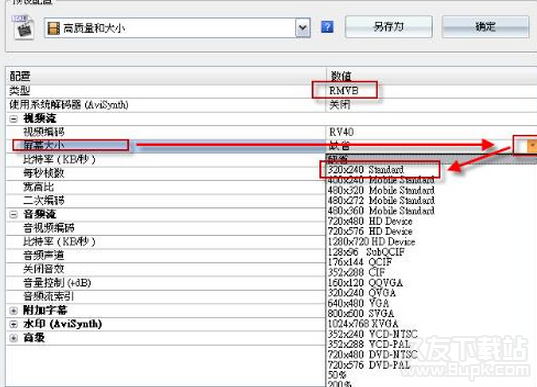The height and width of the screenshot is (387, 537).
Task: Select the 音频流索引 row
Action: 166,297
